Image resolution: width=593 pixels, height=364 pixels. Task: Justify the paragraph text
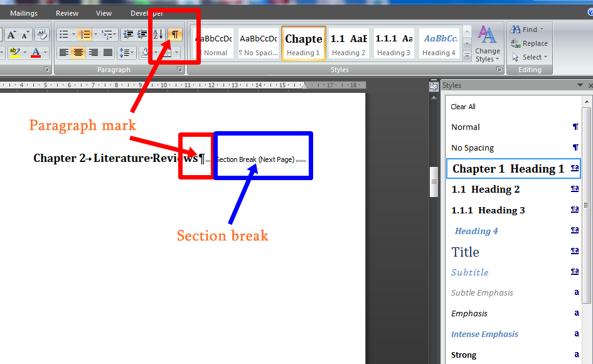108,52
